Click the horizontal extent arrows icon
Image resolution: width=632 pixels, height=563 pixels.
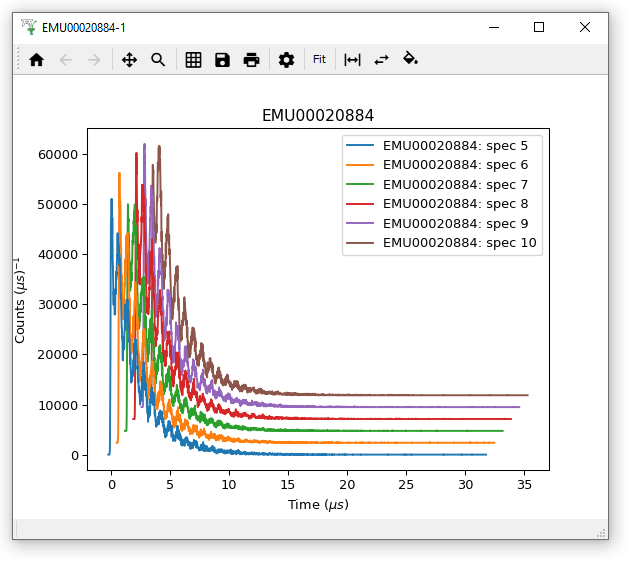coord(352,60)
